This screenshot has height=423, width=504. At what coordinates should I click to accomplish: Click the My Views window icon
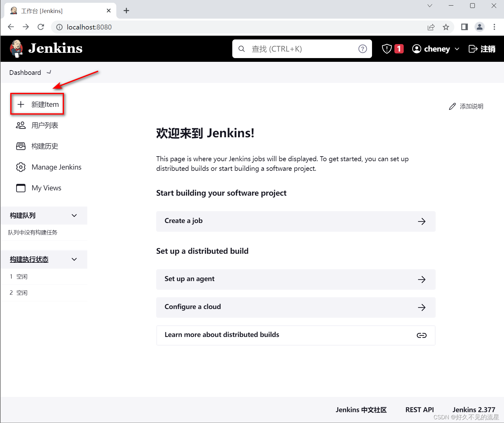point(21,188)
